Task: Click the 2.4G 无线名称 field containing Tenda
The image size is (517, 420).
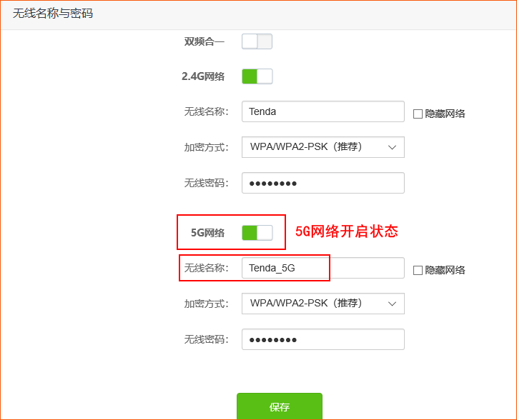Action: pos(323,111)
